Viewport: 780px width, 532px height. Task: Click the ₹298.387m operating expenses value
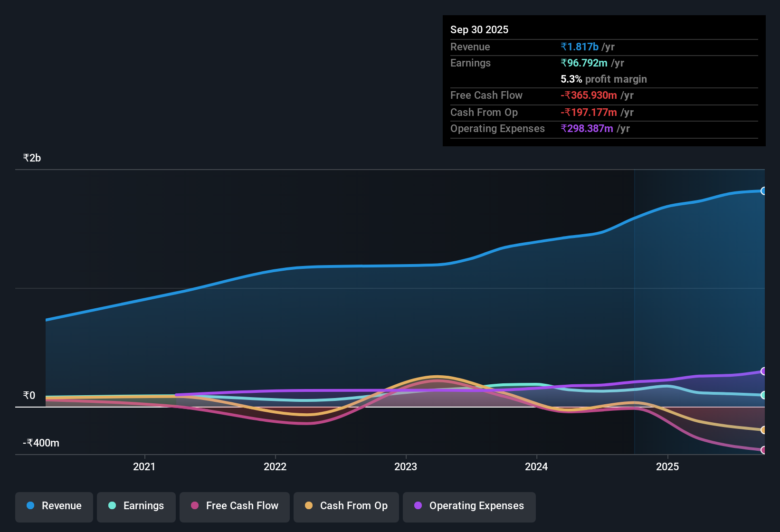point(587,128)
